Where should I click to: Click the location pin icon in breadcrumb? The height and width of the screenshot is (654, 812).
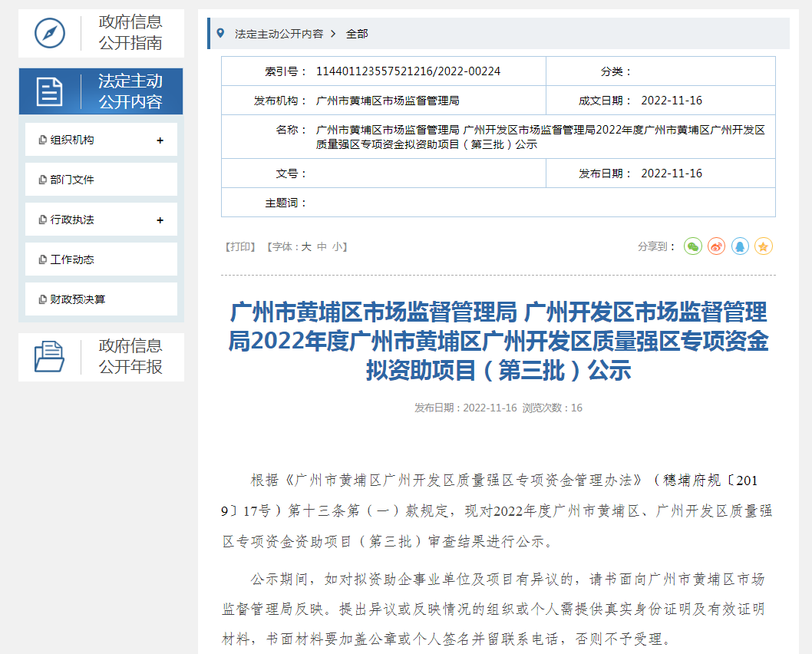pyautogui.click(x=221, y=33)
